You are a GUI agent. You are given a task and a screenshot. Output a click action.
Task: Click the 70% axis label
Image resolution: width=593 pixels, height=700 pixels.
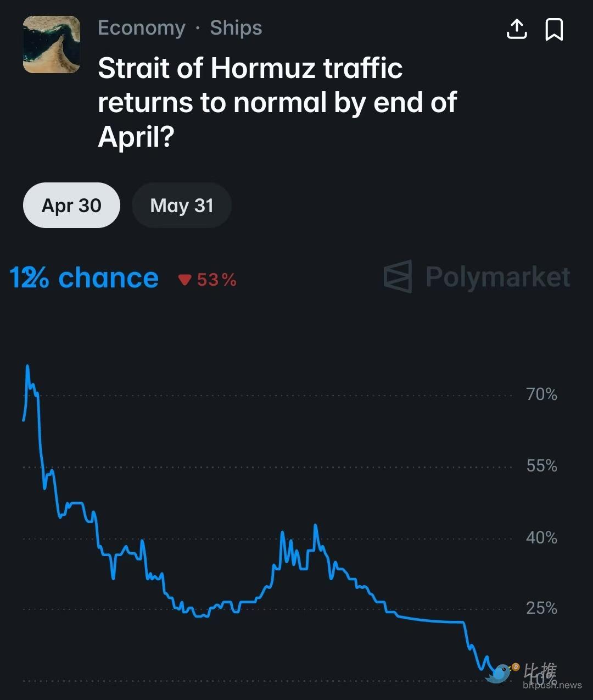coord(541,395)
